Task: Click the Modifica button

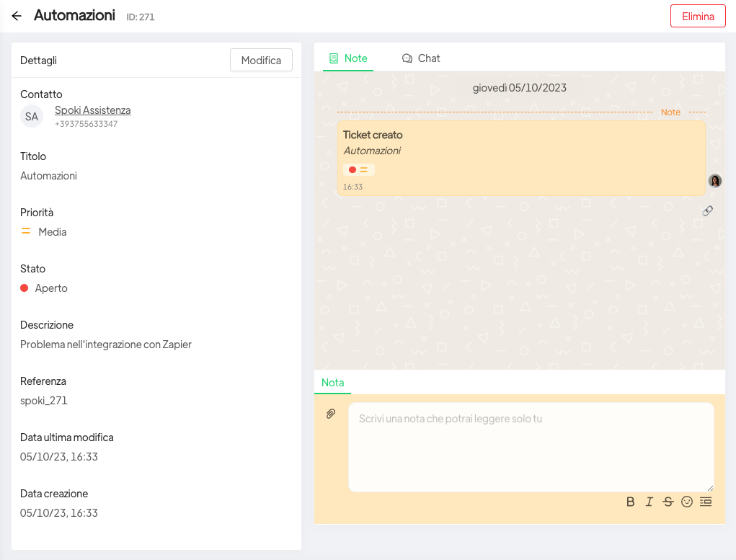Action: [261, 61]
